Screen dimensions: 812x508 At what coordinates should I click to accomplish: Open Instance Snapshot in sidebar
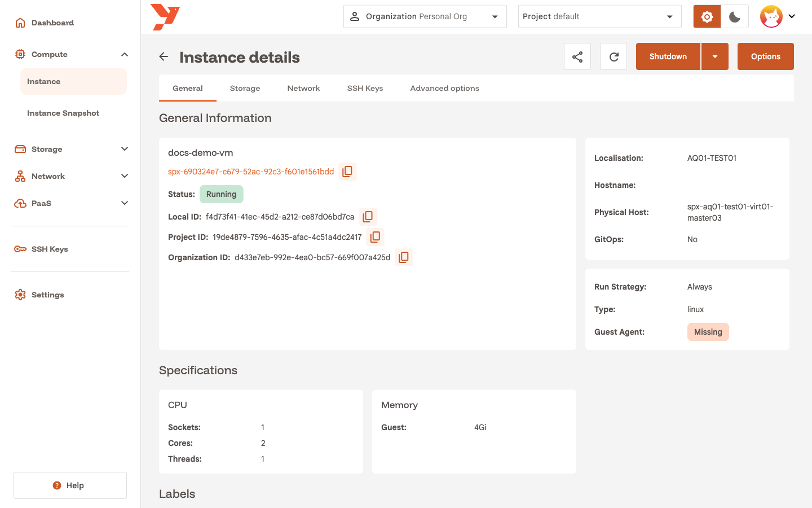point(73,113)
